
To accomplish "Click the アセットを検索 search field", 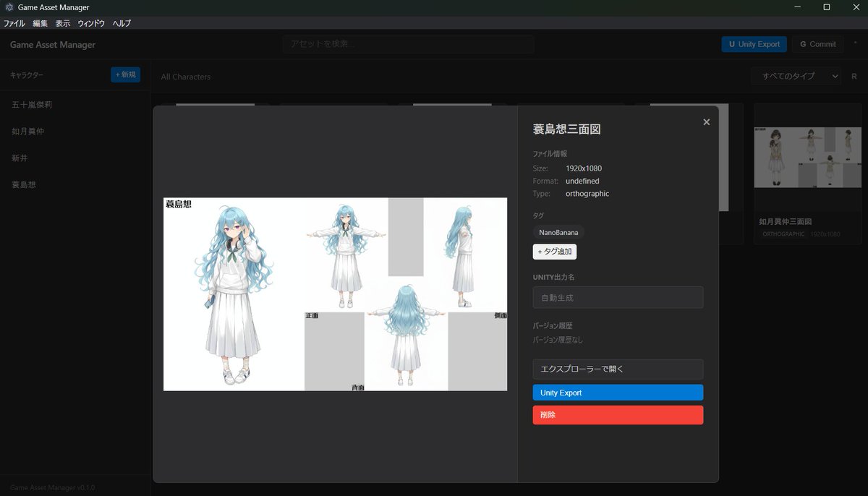I will point(407,44).
